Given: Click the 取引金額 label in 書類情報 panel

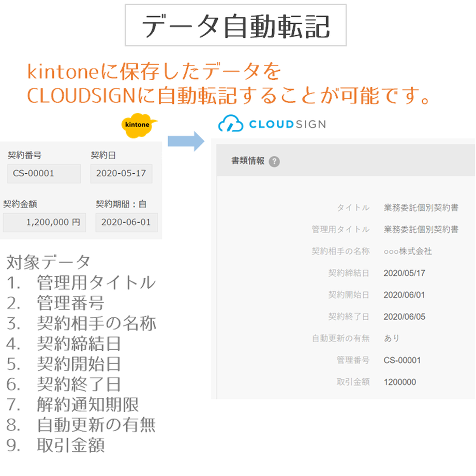Looking at the screenshot, I should tap(353, 382).
